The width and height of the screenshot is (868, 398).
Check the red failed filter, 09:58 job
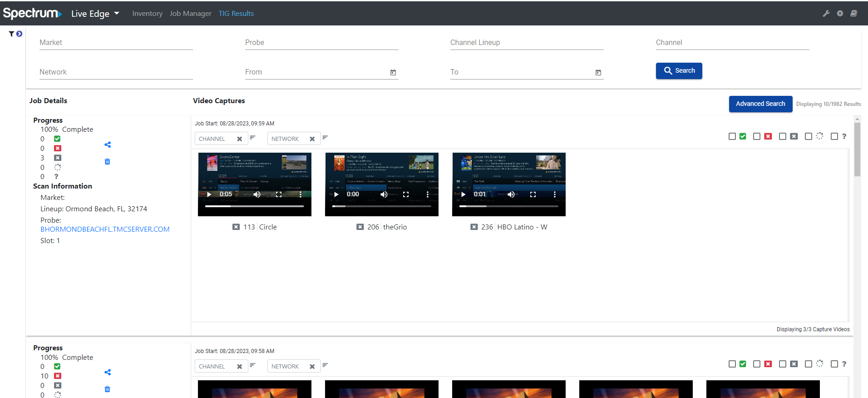(757, 364)
